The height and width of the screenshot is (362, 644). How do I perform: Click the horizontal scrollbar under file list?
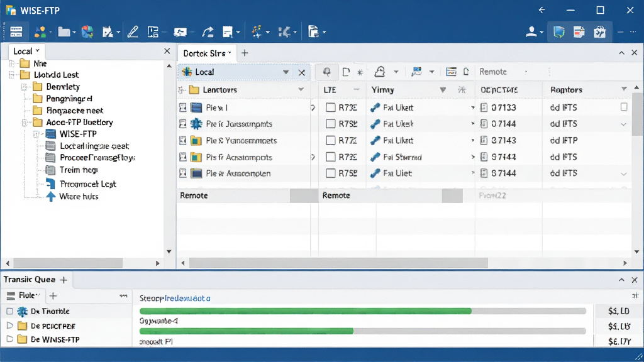tap(338, 263)
